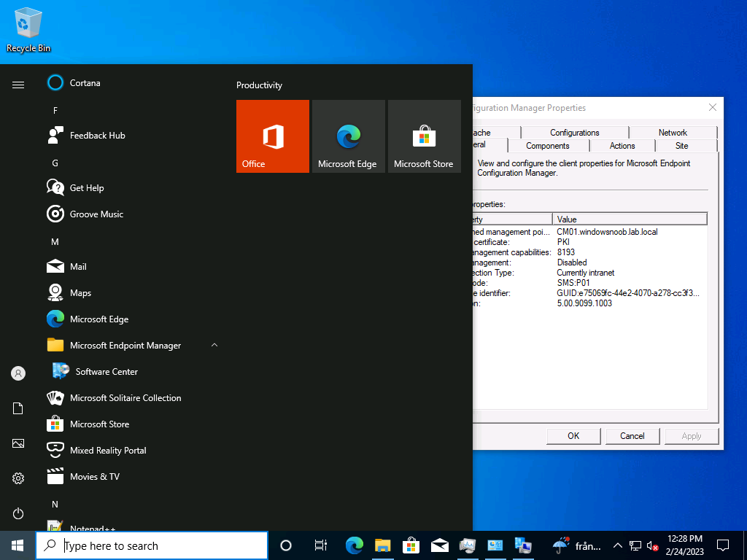Open Documents from Start sidebar

tap(18, 408)
